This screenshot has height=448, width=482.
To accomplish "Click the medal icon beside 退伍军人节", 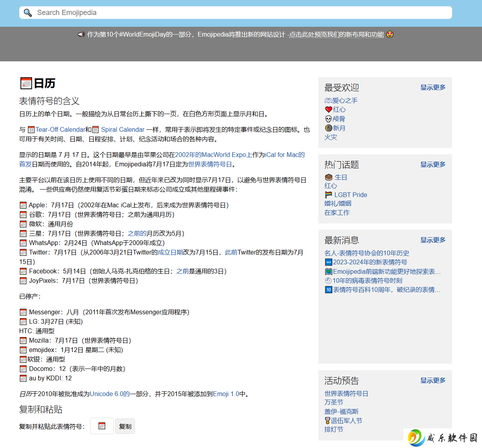I will [x=328, y=421].
